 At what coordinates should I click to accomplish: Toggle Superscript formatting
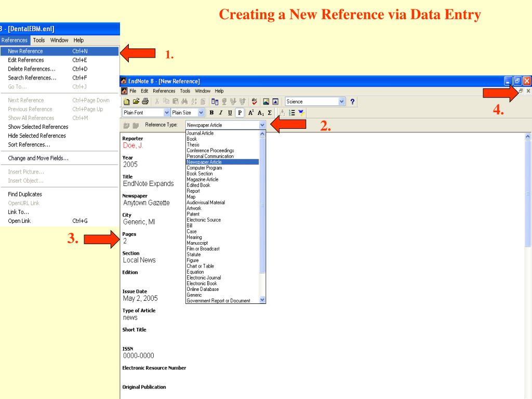point(251,113)
